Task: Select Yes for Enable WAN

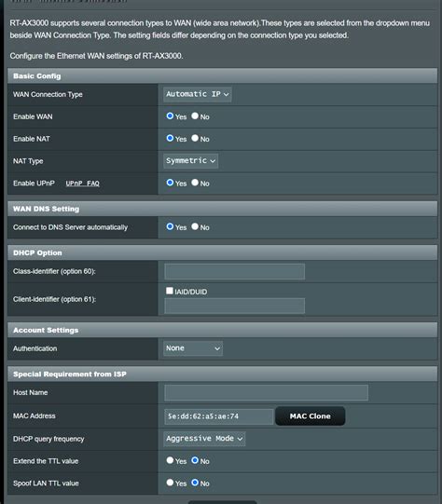Action: tap(170, 116)
